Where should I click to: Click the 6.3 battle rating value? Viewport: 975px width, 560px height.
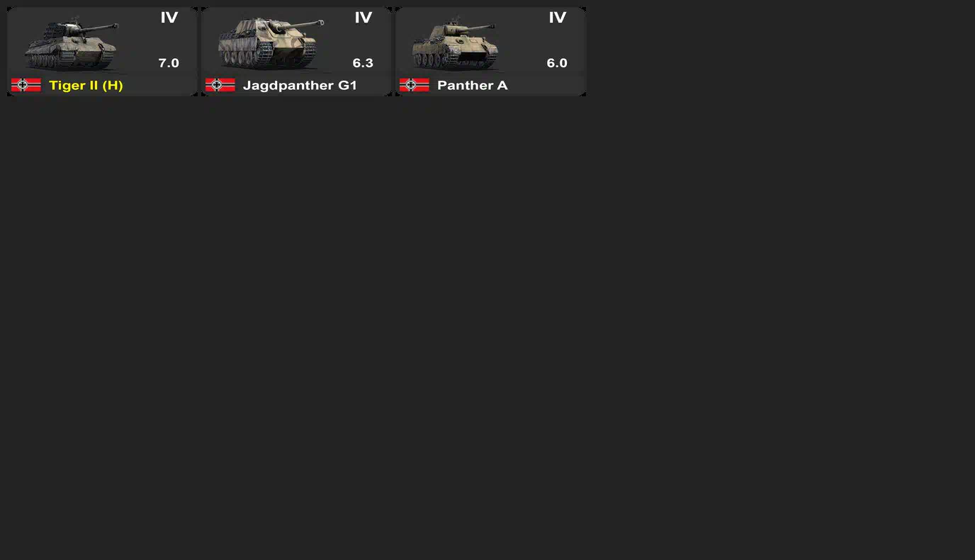[x=363, y=63]
